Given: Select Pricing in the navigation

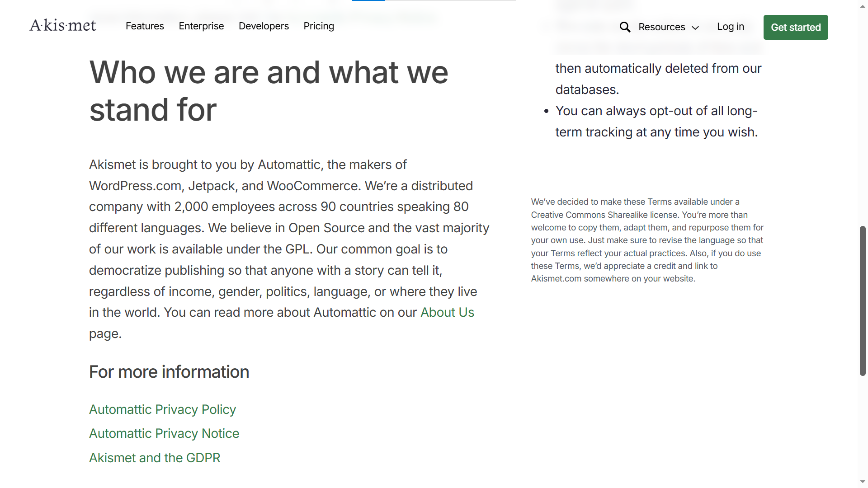Looking at the screenshot, I should coord(319,26).
